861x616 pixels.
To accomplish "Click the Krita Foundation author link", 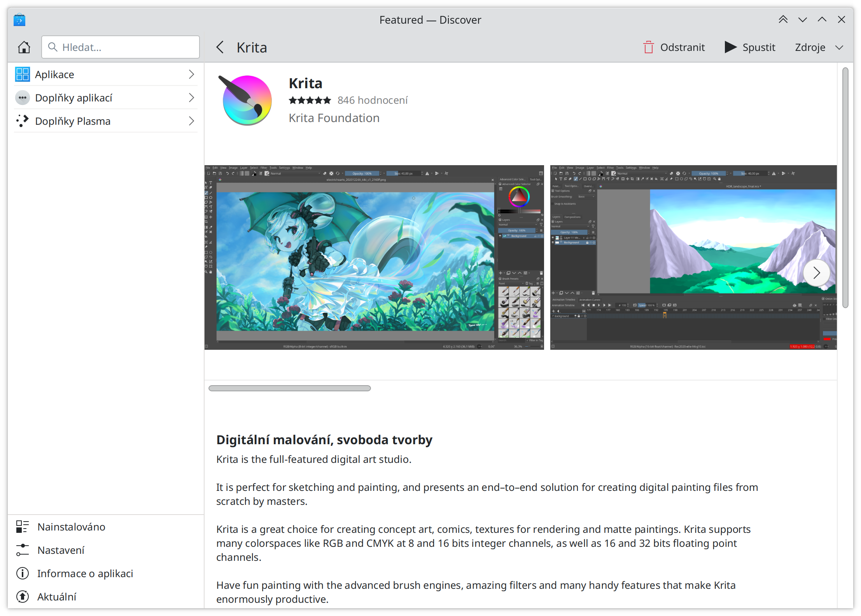I will tap(334, 118).
